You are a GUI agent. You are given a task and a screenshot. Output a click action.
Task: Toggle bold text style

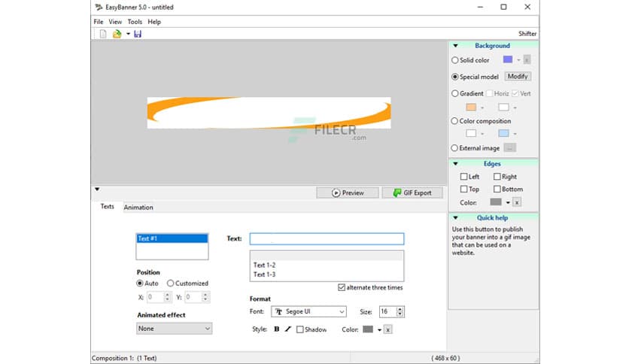pos(276,329)
